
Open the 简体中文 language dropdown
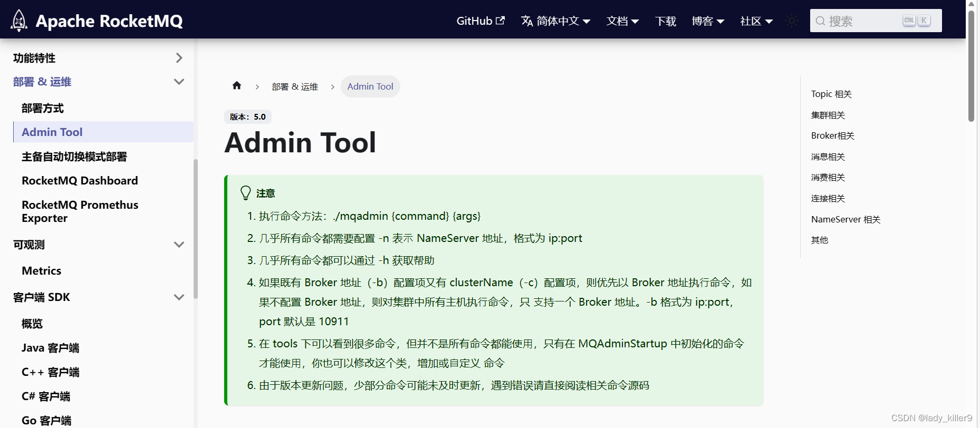point(555,21)
